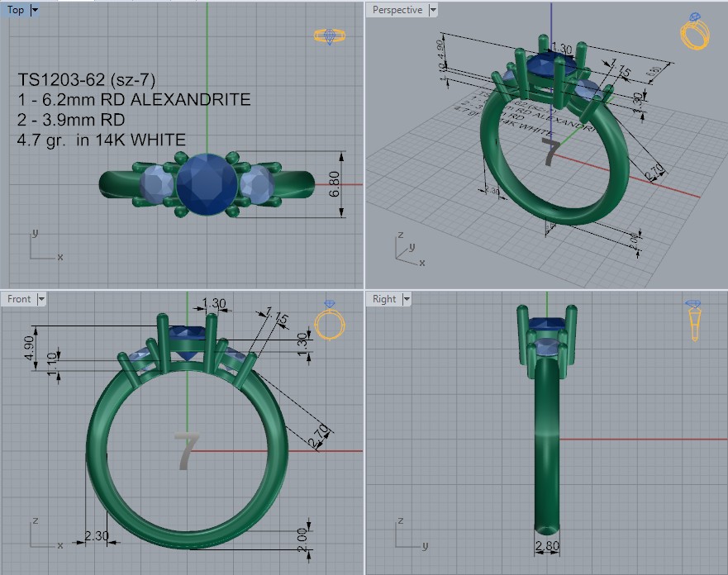This screenshot has width=728, height=575.
Task: Click the Front viewport title label
Action: tap(19, 299)
